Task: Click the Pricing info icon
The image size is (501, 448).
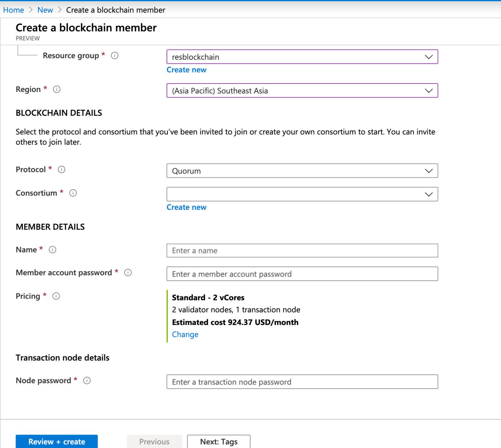Action: point(56,296)
